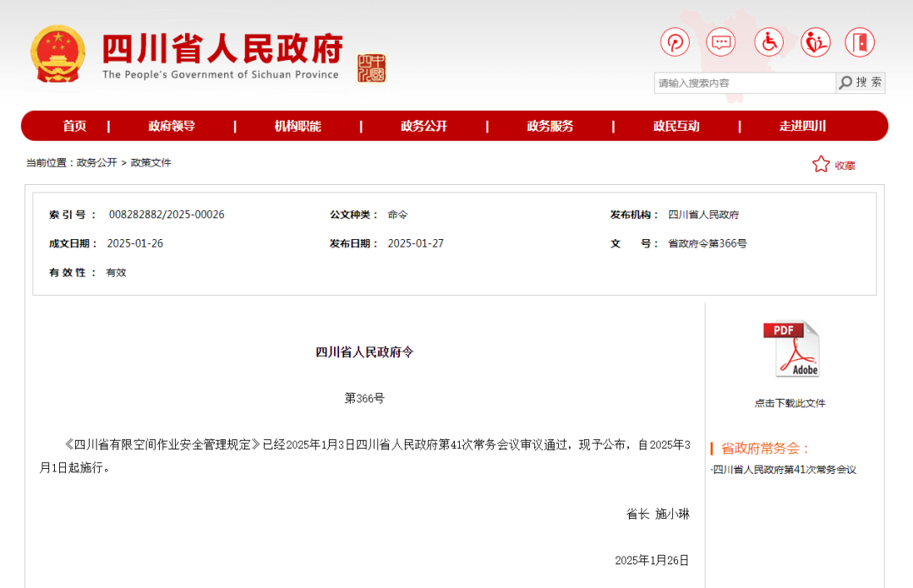Open the 机构职能 navigation item
The height and width of the screenshot is (588, 913).
point(298,126)
